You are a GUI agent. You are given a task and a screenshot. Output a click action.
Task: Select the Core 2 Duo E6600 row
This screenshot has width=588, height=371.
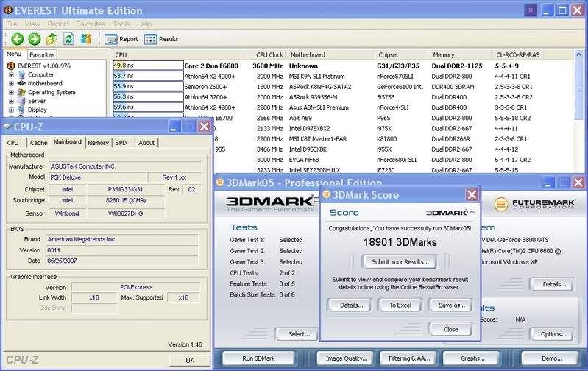[x=343, y=66]
